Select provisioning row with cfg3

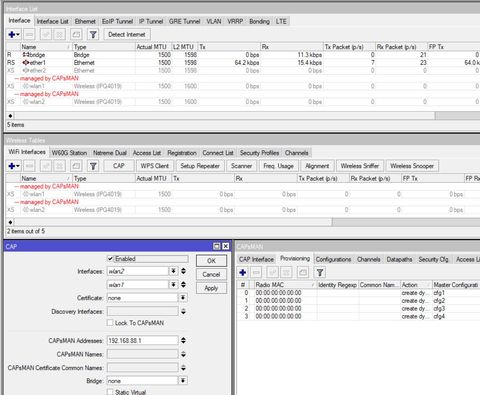click(x=359, y=308)
